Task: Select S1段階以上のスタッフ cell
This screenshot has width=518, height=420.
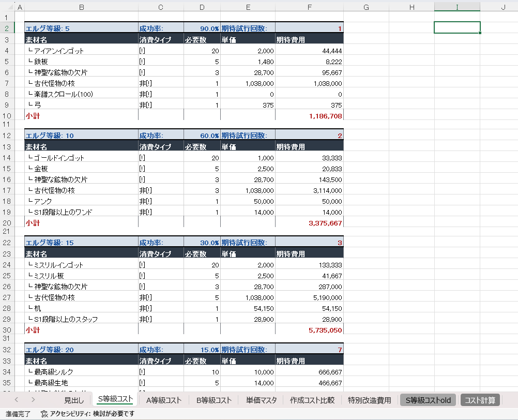Action: point(81,319)
